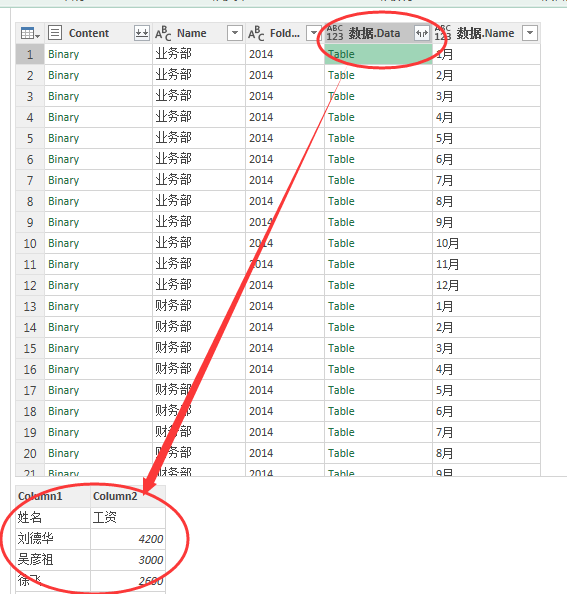Click the 11月 cell in row 11

click(x=486, y=264)
